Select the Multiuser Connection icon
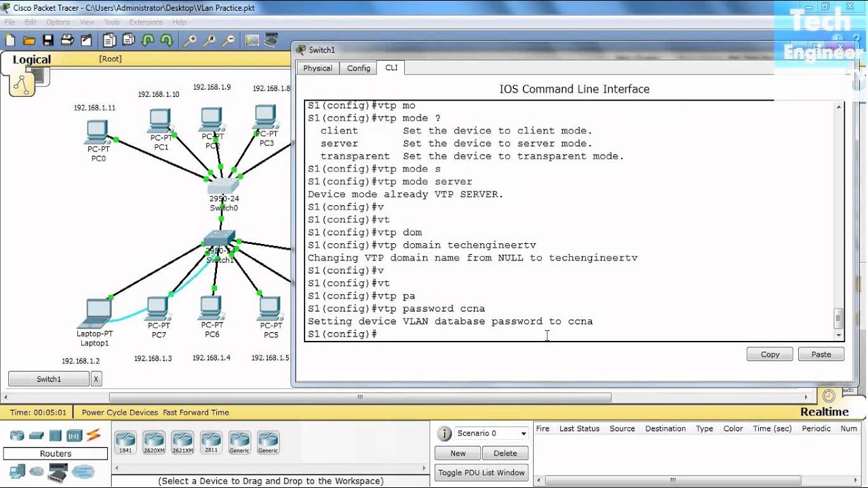Viewport: 868px width, 488px height. [83, 471]
